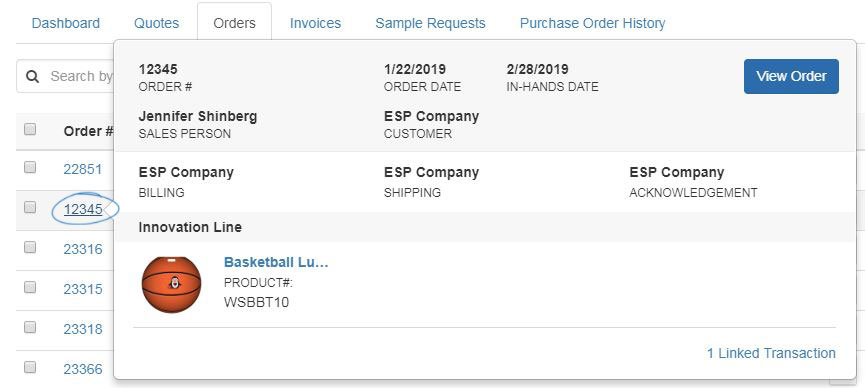The height and width of the screenshot is (388, 865).
Task: Select checkbox beside order 23316
Action: [x=30, y=247]
